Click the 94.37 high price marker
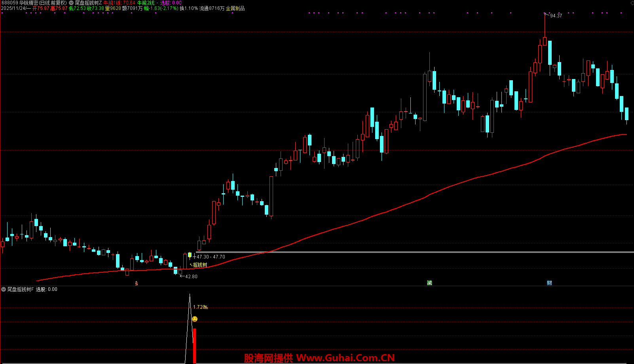Image resolution: width=634 pixels, height=364 pixels. [556, 16]
